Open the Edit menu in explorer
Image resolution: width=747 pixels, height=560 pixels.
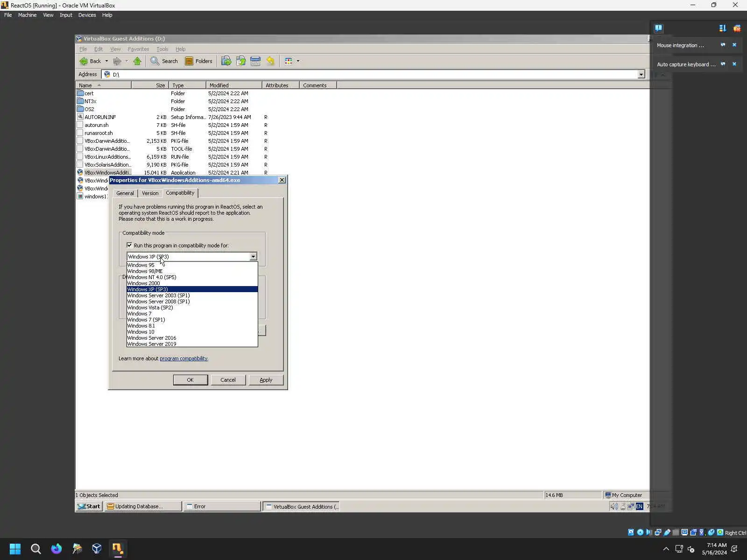pos(99,49)
